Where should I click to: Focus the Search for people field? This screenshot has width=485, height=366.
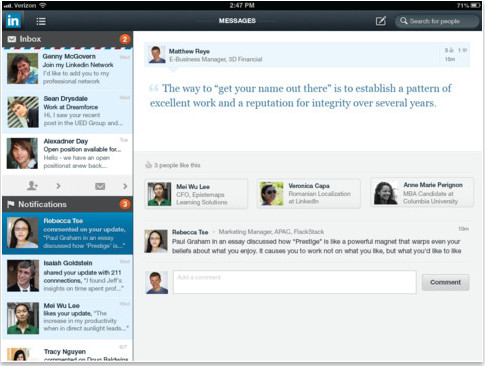coord(438,21)
